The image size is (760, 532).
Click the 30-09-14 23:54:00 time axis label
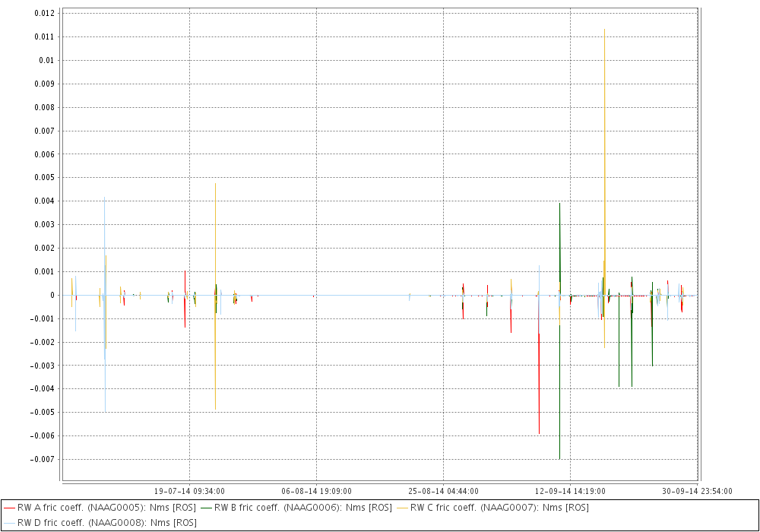pyautogui.click(x=697, y=491)
